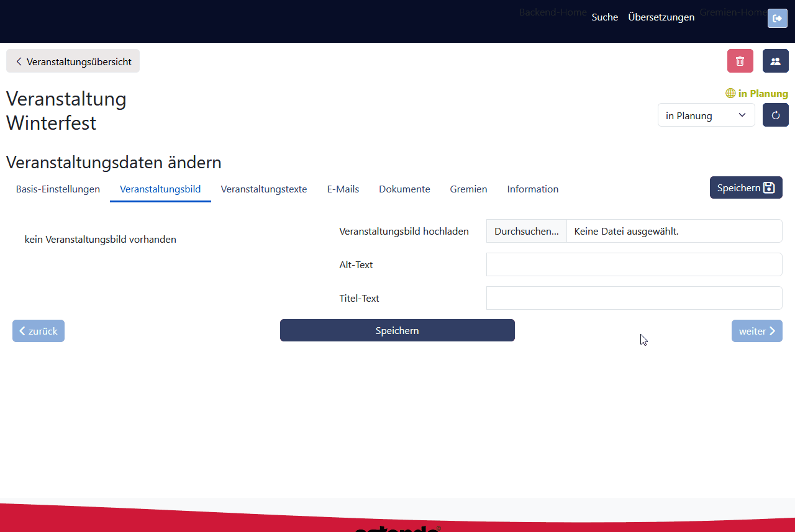The width and height of the screenshot is (795, 532).
Task: Open the in Planung status dropdown
Action: tap(706, 115)
